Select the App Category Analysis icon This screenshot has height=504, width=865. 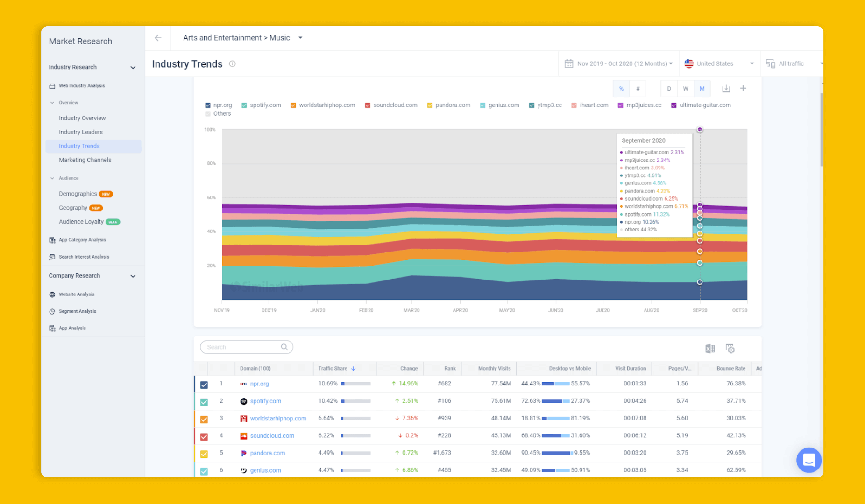click(52, 239)
